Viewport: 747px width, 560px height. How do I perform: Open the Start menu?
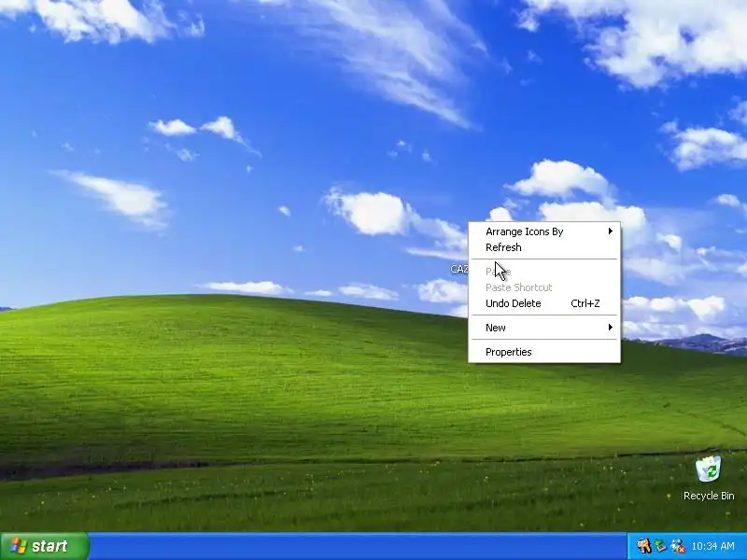pos(45,546)
